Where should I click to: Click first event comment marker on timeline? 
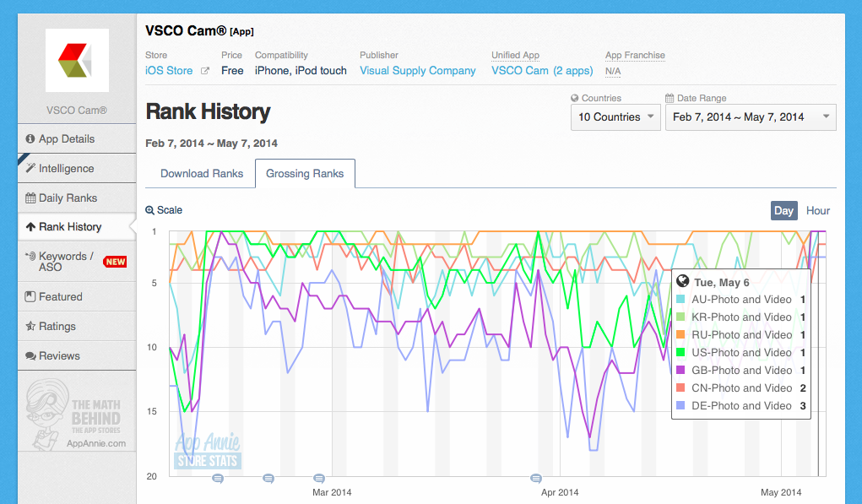pos(218,478)
